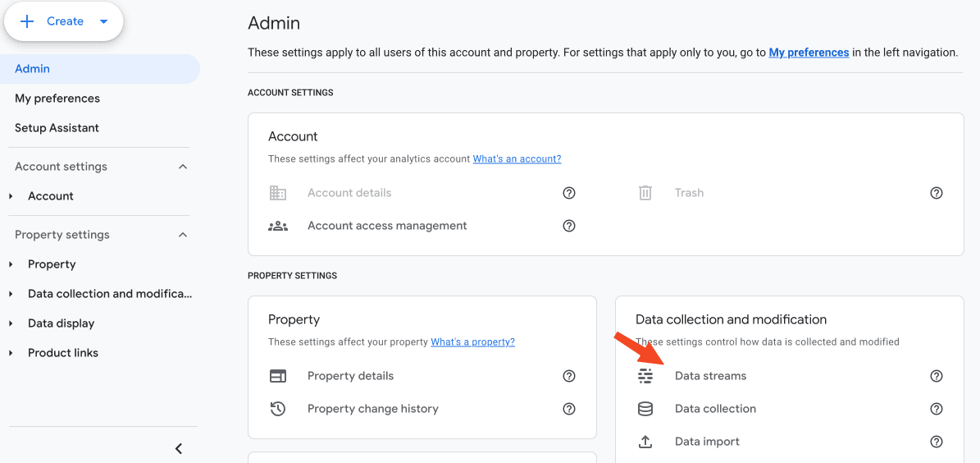Click the Data streams icon
The width and height of the screenshot is (980, 463).
point(645,376)
